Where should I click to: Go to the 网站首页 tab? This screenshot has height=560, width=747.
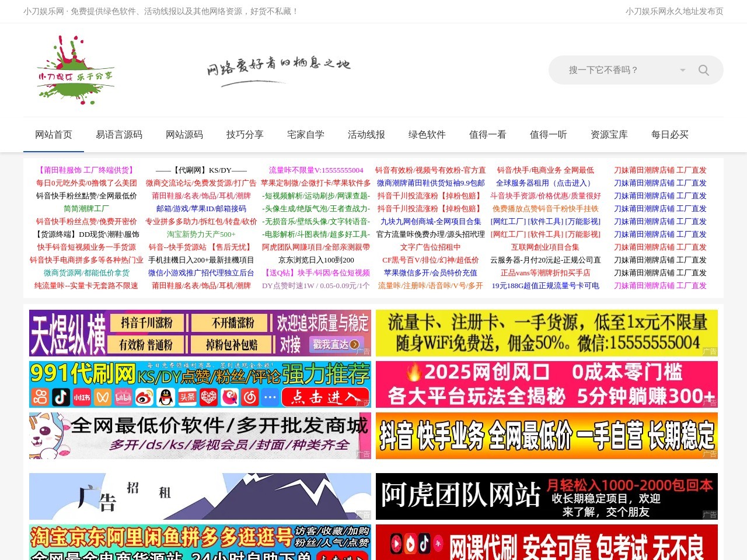(x=54, y=135)
